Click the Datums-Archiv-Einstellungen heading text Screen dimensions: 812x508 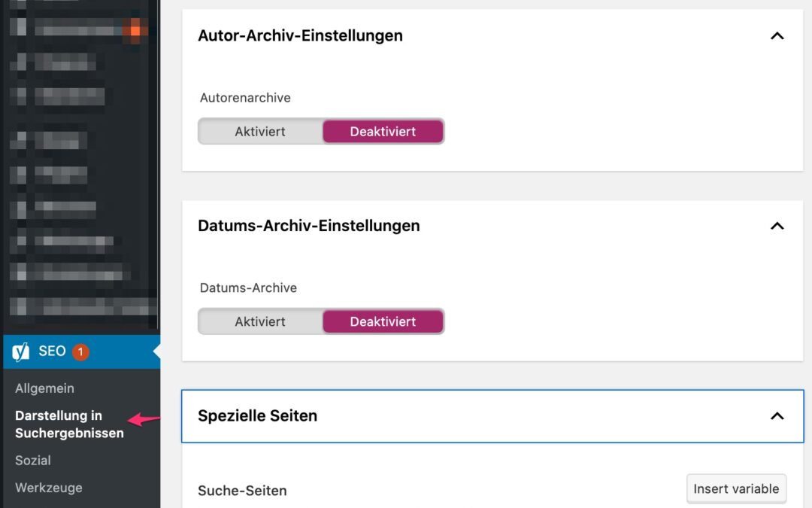click(308, 226)
